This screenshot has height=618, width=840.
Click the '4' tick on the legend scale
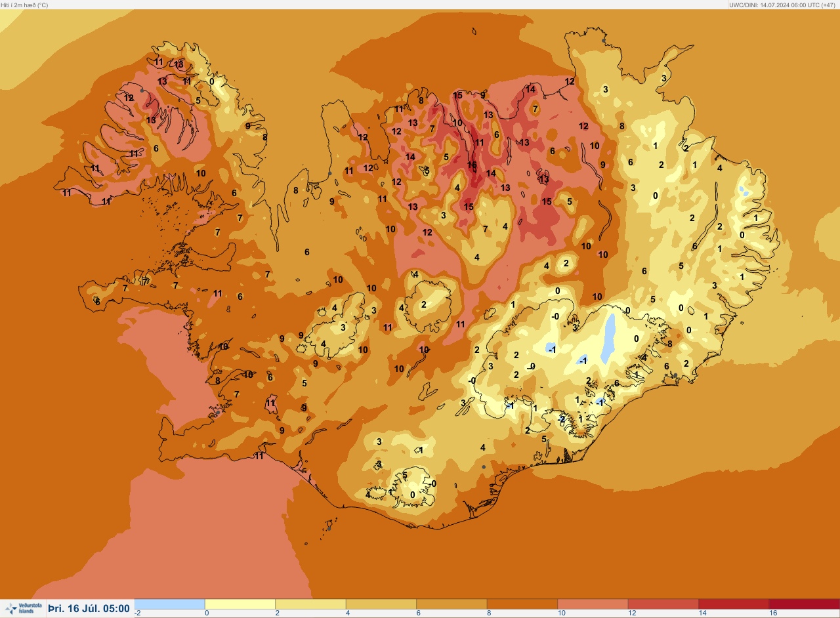pyautogui.click(x=348, y=613)
